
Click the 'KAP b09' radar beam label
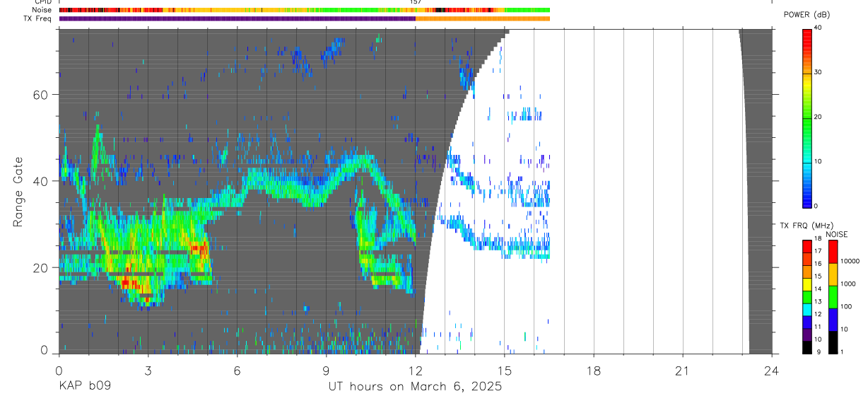click(84, 387)
